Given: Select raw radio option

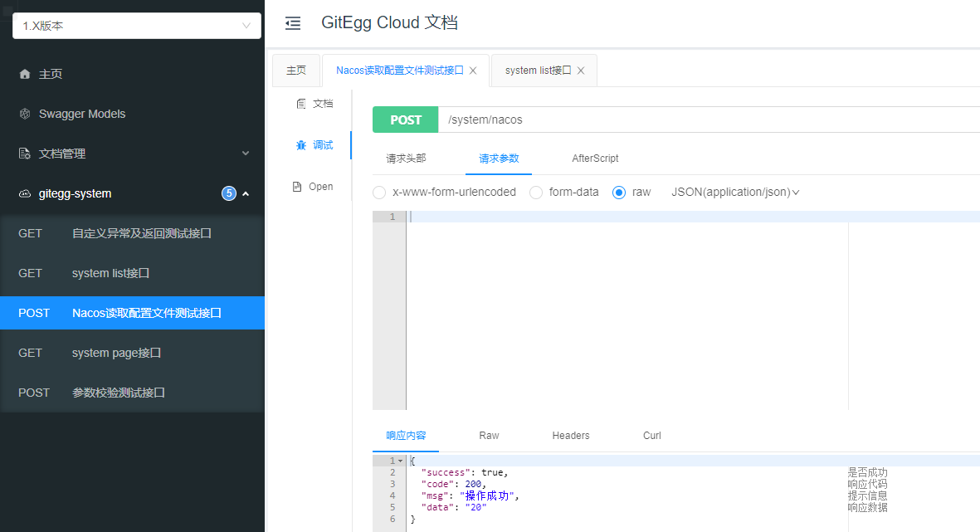Looking at the screenshot, I should [619, 193].
